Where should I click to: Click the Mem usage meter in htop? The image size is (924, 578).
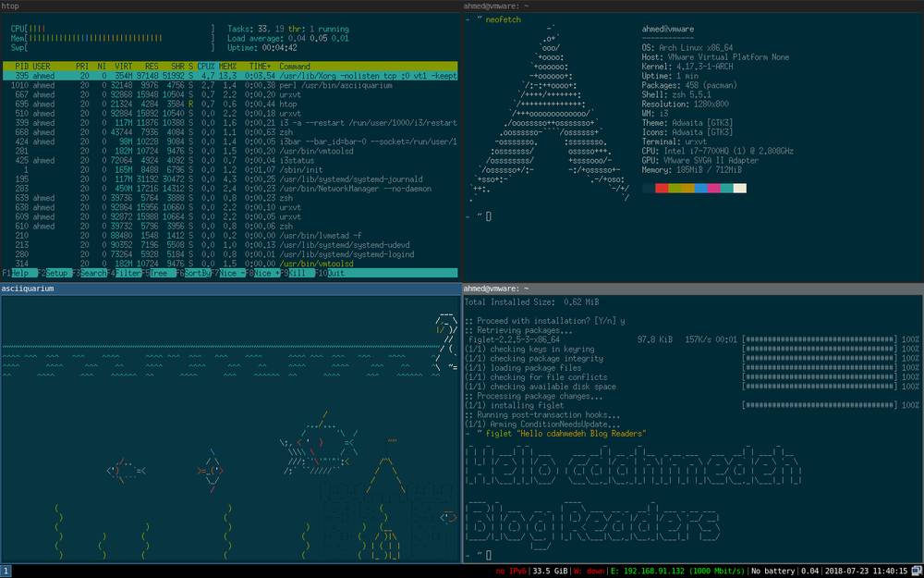point(113,38)
